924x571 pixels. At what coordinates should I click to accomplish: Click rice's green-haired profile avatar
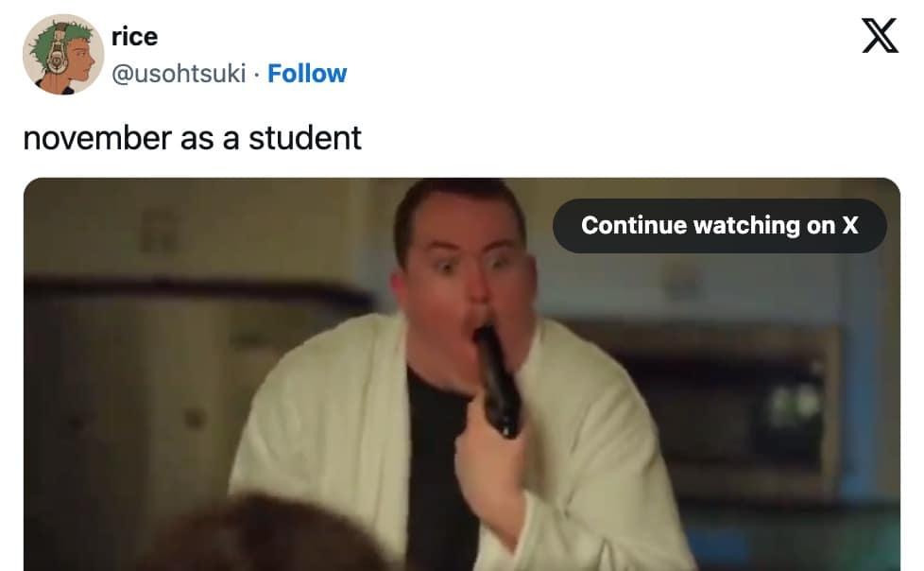[63, 54]
